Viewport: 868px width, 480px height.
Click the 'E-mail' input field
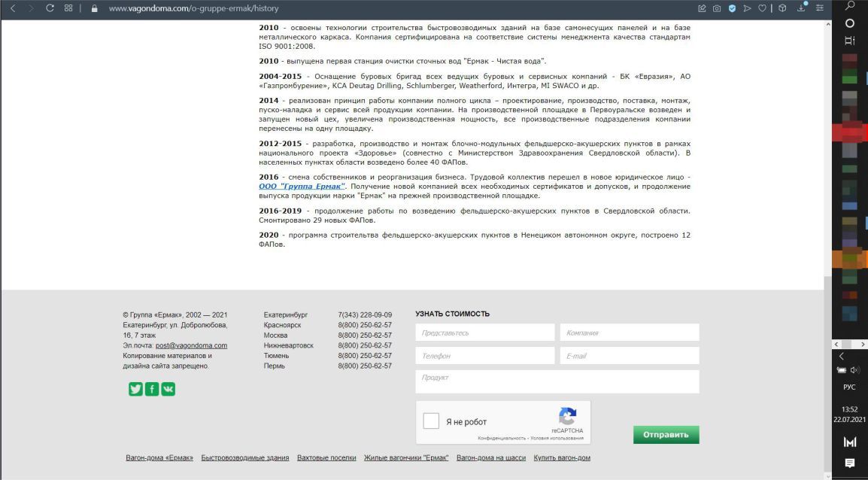(x=630, y=355)
